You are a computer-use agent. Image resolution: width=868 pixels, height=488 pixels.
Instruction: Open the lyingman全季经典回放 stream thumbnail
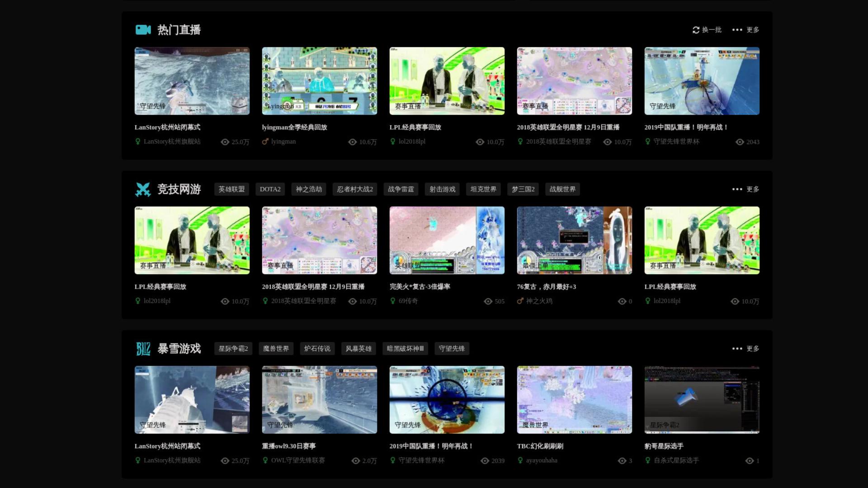pos(320,81)
